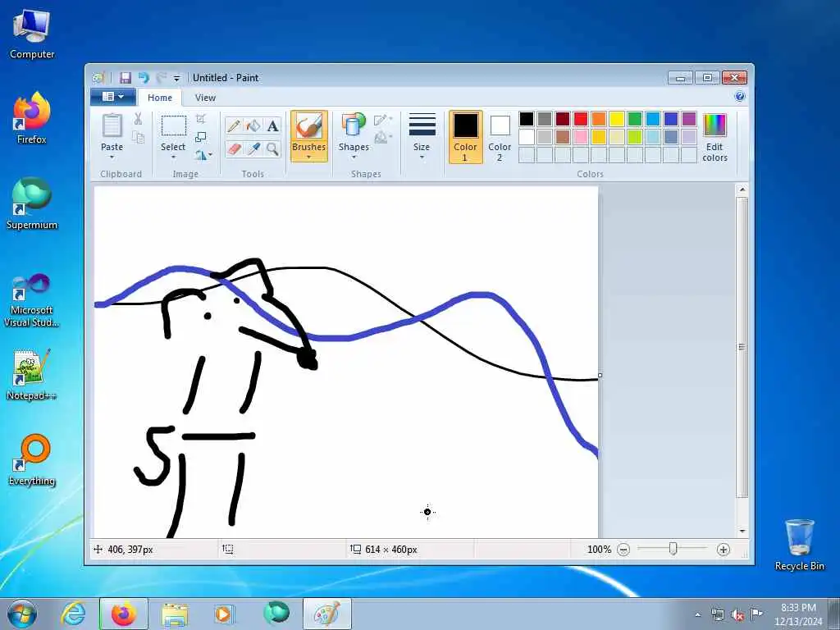Open Computer desktop icon
840x630 pixels.
click(x=32, y=33)
